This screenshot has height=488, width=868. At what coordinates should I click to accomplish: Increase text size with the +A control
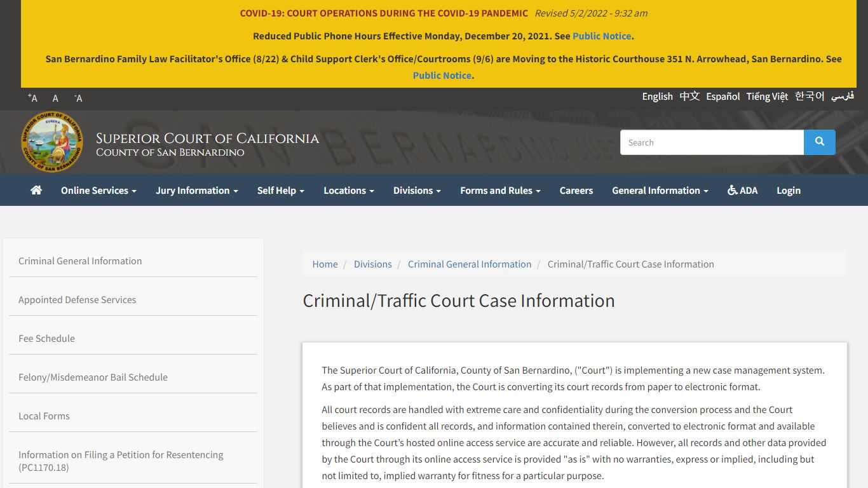[x=31, y=98]
